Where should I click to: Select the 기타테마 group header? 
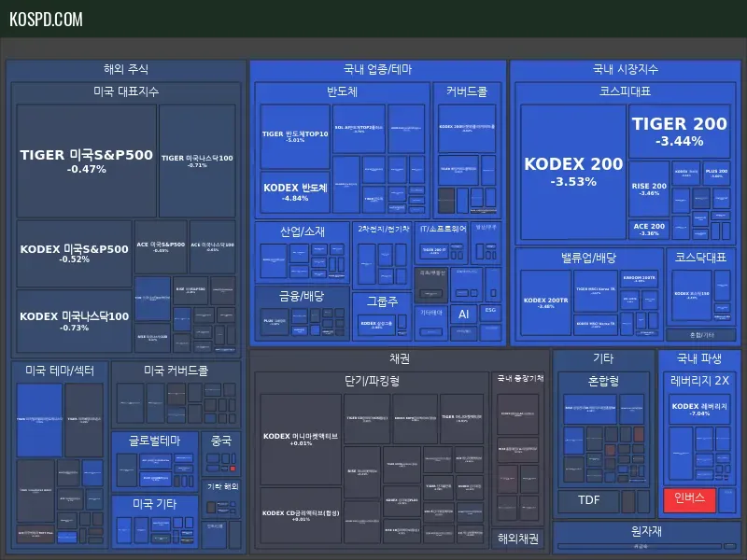(431, 313)
